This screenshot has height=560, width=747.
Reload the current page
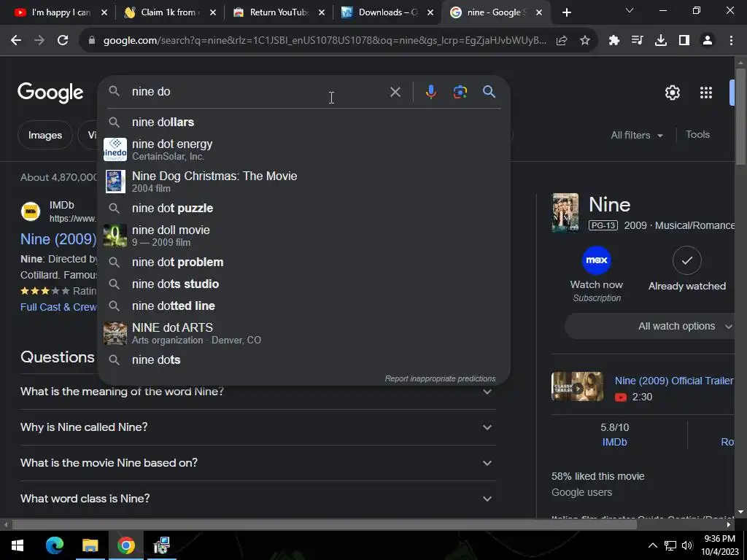(x=63, y=41)
